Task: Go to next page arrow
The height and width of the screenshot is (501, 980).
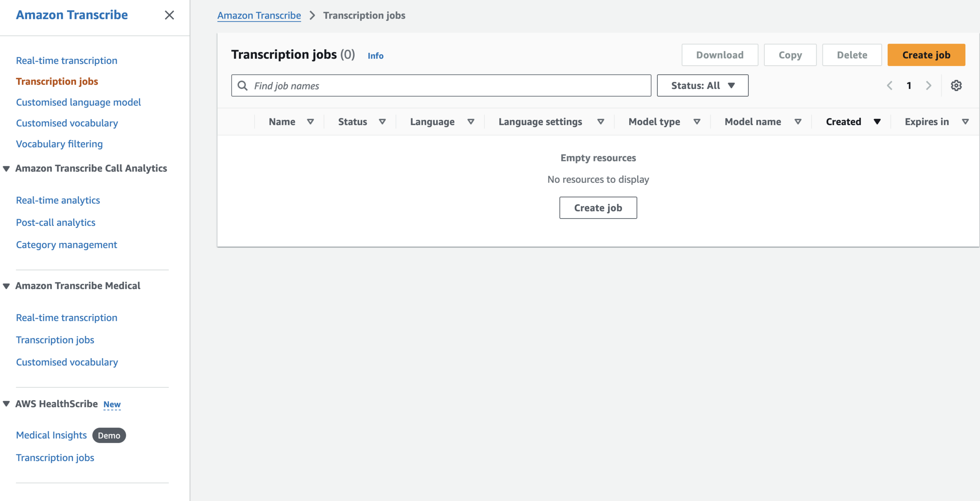Action: [x=928, y=86]
